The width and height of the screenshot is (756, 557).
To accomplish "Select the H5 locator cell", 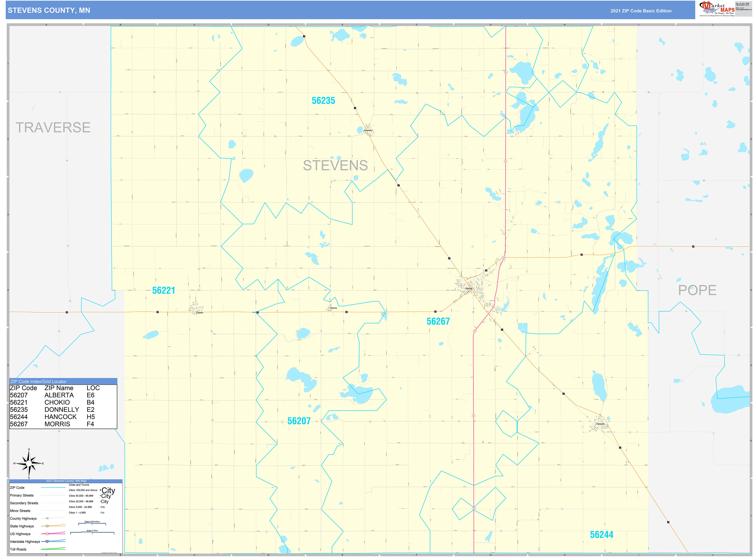I will coord(90,417).
